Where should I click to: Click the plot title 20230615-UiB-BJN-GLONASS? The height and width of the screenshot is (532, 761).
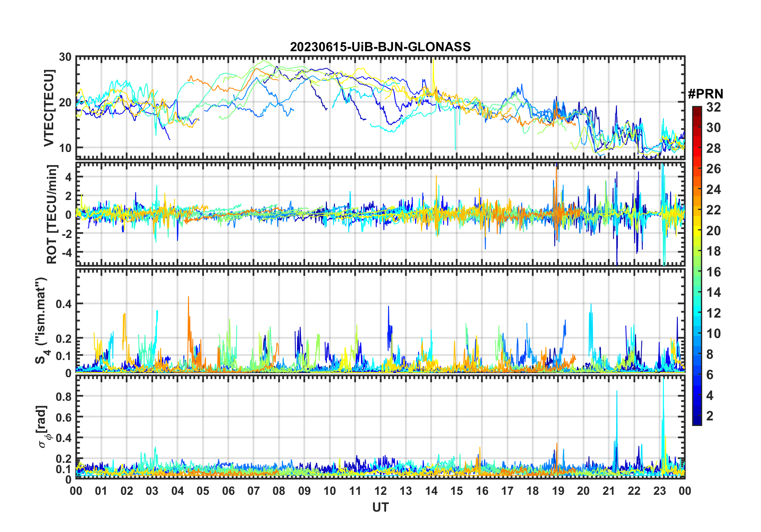click(x=380, y=47)
